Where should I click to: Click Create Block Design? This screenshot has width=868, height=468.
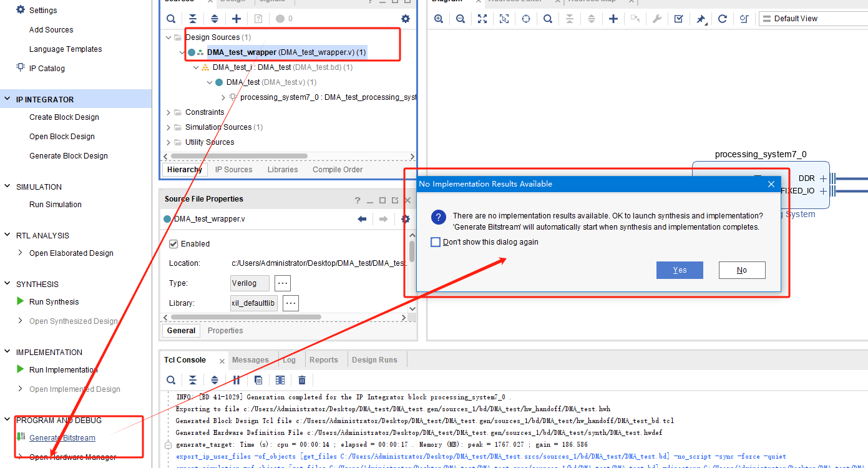click(64, 117)
